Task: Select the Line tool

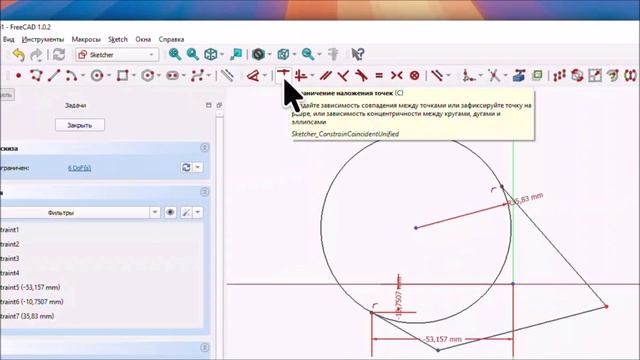Action: coord(54,76)
